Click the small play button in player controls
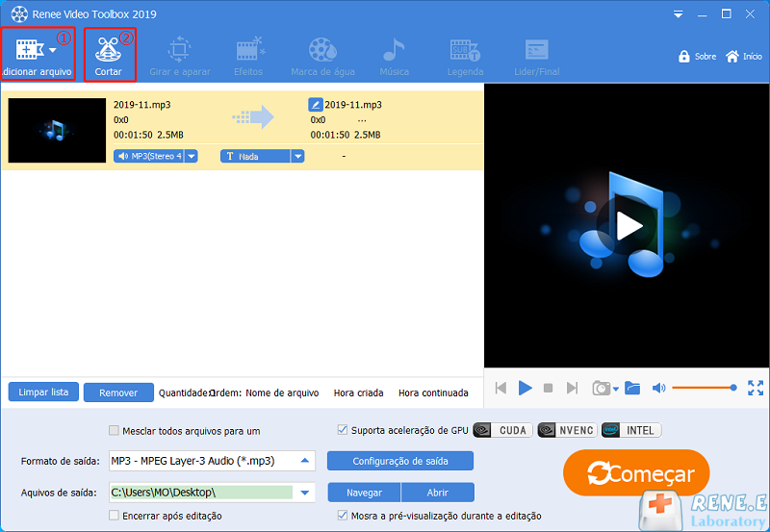 coord(525,389)
